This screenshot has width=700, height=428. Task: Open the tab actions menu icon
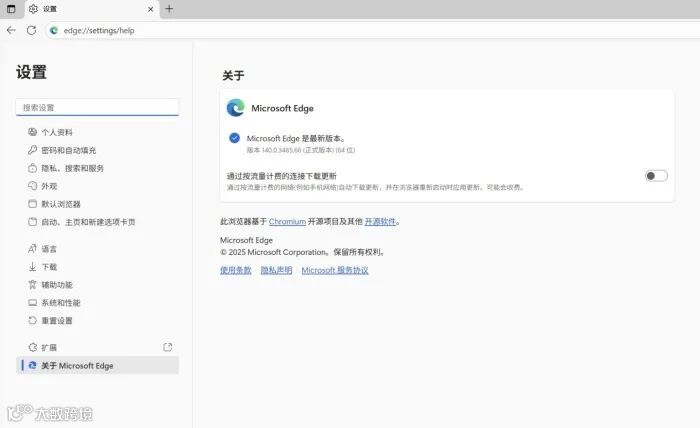point(11,8)
